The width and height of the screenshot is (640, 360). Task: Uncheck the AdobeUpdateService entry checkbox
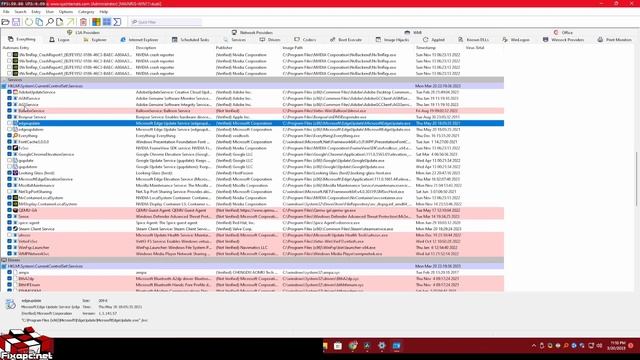point(9,92)
